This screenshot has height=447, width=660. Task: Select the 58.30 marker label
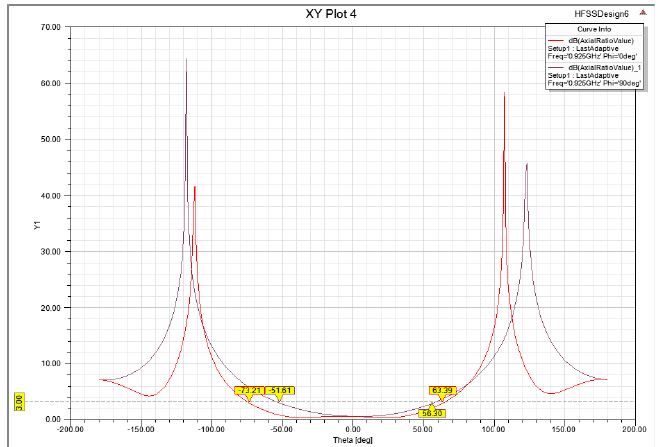click(432, 412)
